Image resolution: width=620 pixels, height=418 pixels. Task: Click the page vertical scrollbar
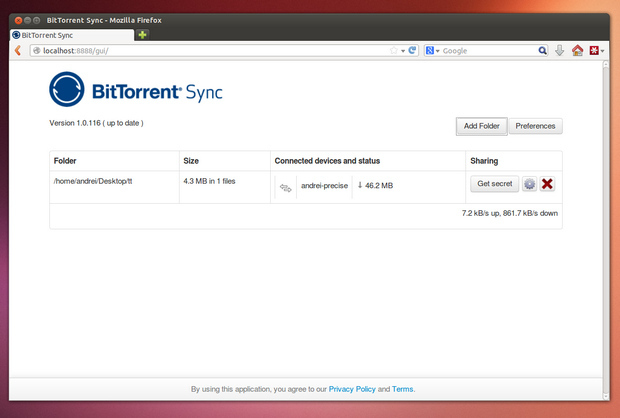click(x=605, y=231)
